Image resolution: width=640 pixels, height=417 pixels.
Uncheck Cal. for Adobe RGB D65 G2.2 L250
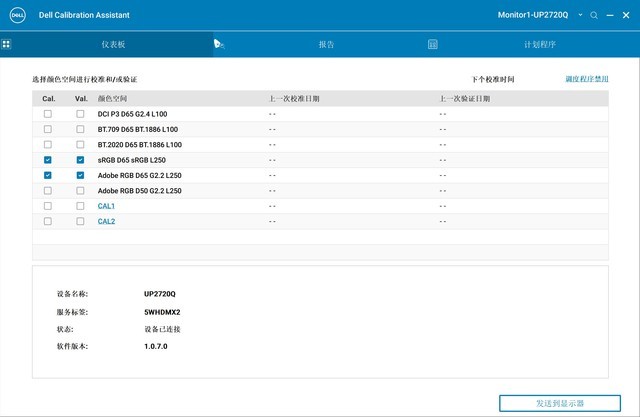click(48, 175)
